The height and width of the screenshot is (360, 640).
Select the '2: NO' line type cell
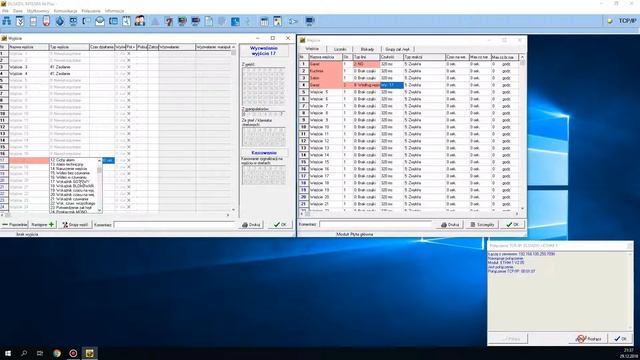point(366,64)
